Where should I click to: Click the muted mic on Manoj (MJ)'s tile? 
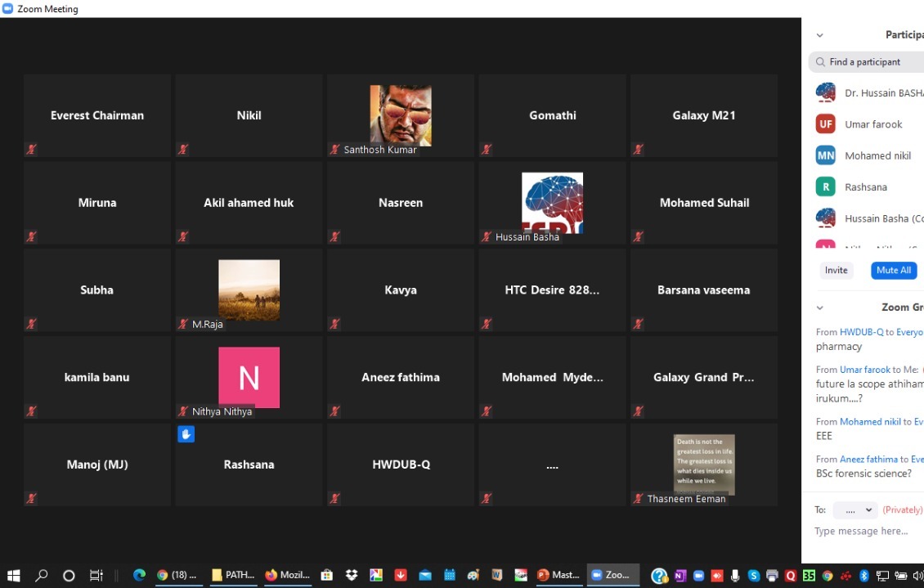click(32, 498)
